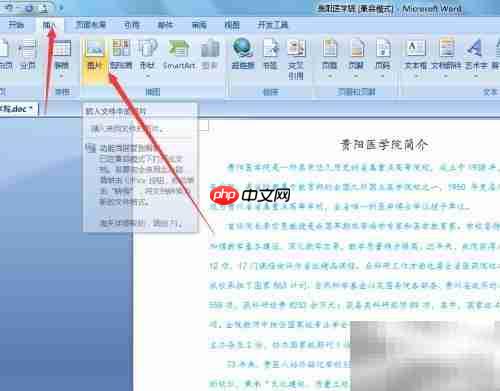Click the Links (链接) group label

270,92
